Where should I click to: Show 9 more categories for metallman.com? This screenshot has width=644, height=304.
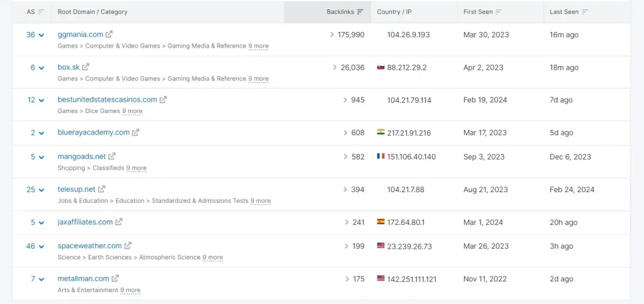tap(130, 290)
